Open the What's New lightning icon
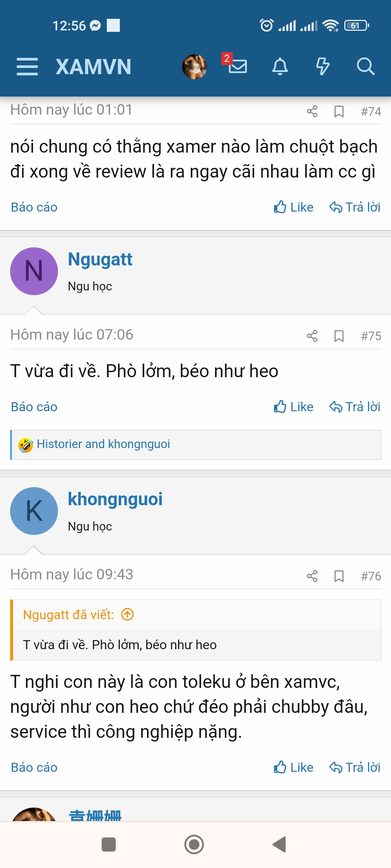391x868 pixels. pyautogui.click(x=323, y=67)
